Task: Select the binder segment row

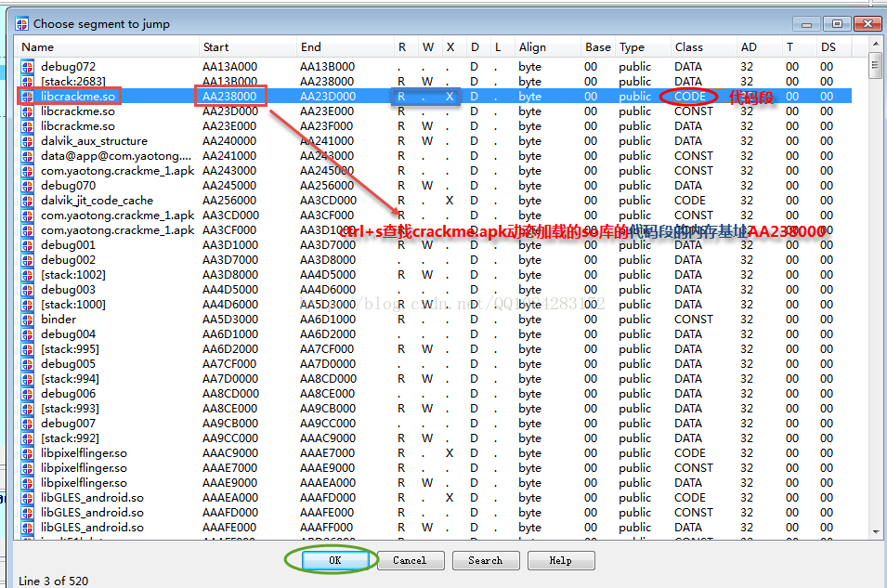Action: (434, 320)
